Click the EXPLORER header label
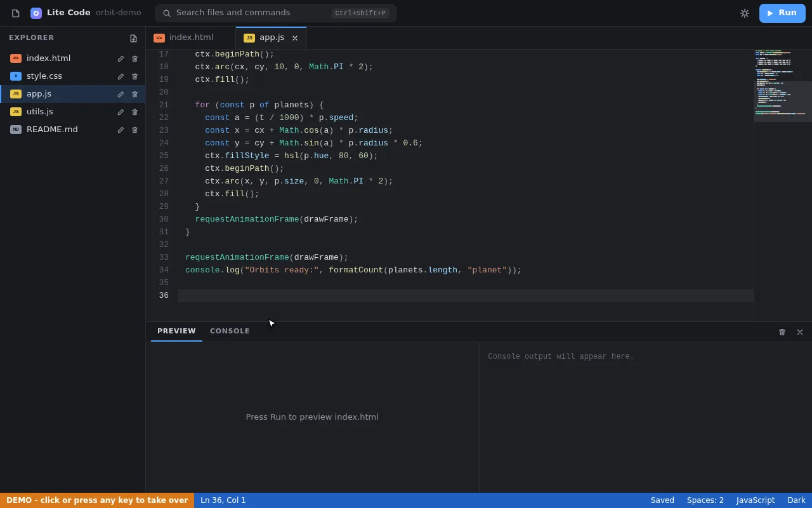The height and width of the screenshot is (508, 812). tap(32, 38)
